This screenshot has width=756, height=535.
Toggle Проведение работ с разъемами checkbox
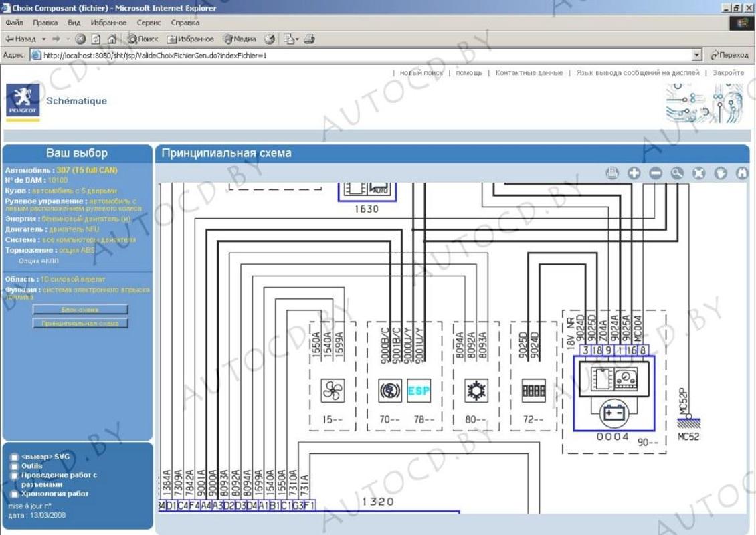point(15,475)
